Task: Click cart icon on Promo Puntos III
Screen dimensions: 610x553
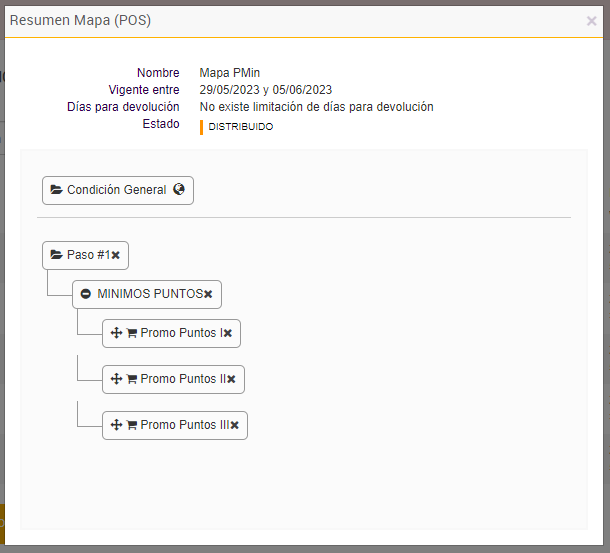Action: tap(132, 425)
